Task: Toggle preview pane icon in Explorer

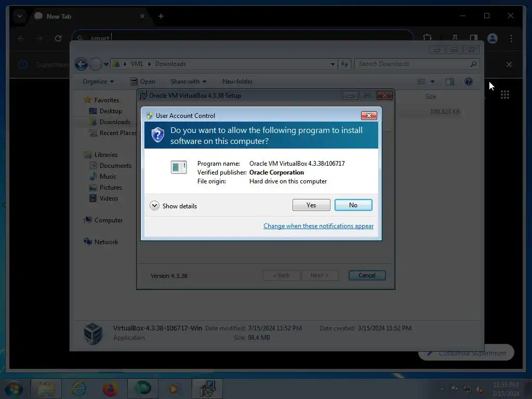Action: [x=449, y=82]
